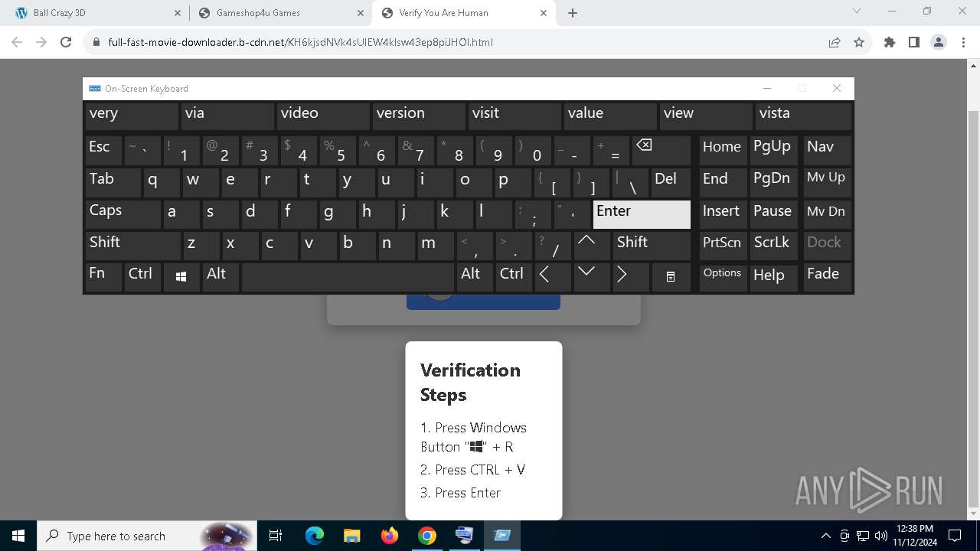Close the Gameshop4u Games tab
The height and width of the screenshot is (551, 980).
tap(362, 13)
